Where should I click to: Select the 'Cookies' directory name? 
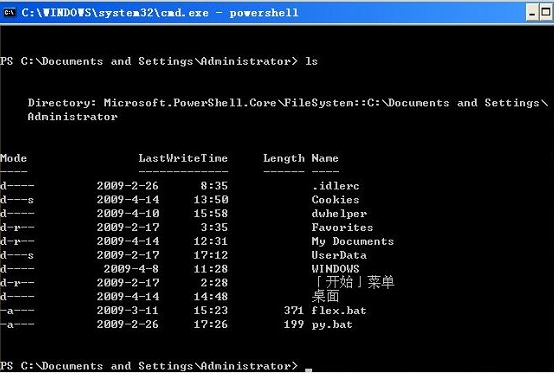tap(335, 200)
